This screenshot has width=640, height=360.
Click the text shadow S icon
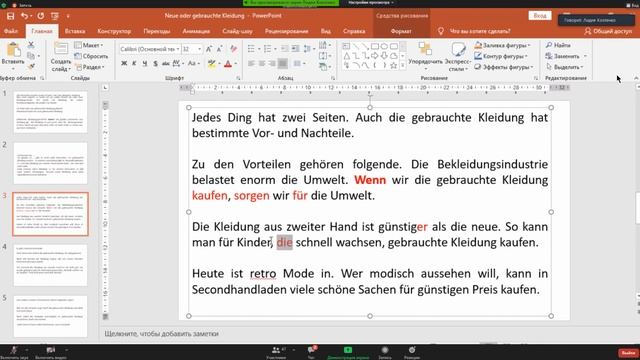click(156, 64)
